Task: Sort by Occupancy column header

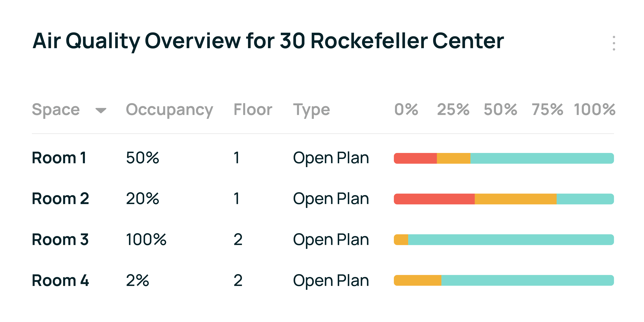Action: [x=169, y=110]
